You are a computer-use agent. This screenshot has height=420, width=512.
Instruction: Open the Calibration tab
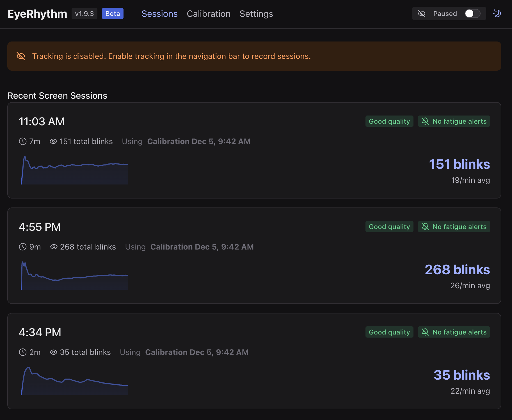point(209,14)
